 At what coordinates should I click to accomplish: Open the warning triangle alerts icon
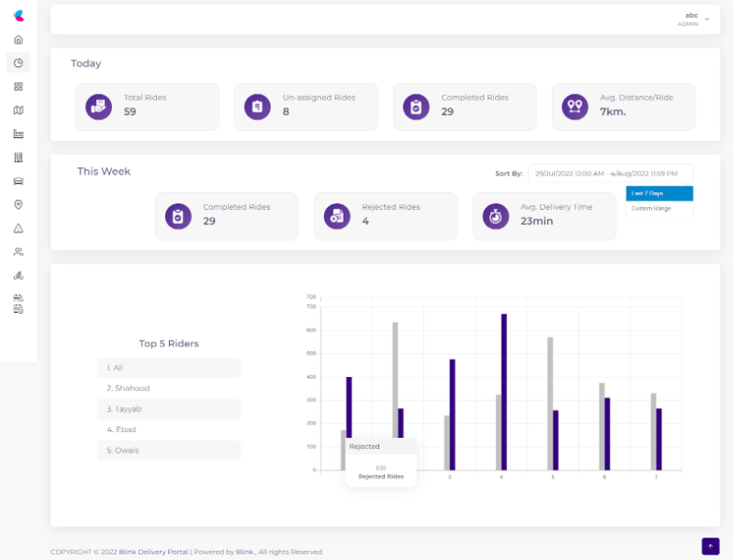(18, 229)
